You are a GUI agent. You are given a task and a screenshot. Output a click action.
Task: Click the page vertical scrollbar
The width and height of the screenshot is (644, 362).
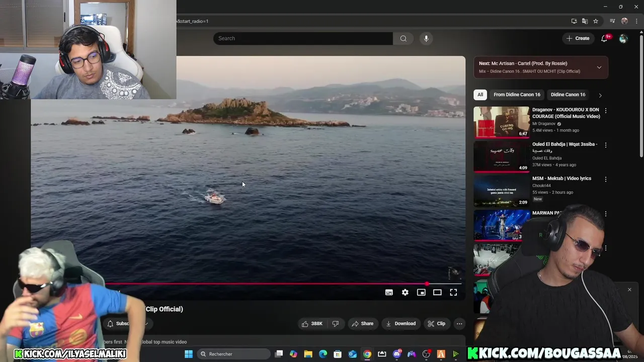point(641,96)
